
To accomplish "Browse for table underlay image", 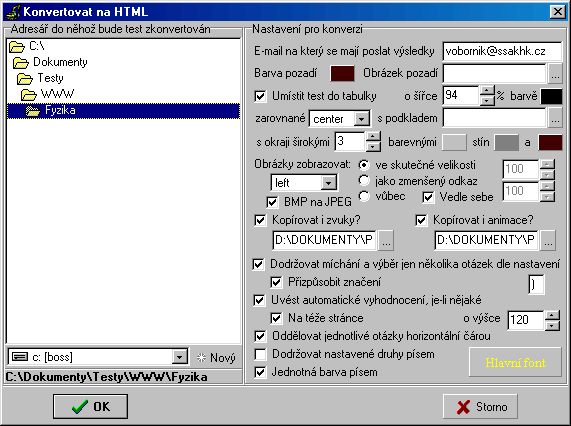I will pos(555,118).
